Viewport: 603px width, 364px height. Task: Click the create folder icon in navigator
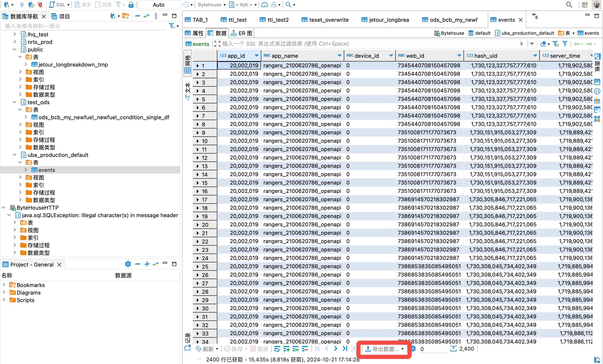126,16
